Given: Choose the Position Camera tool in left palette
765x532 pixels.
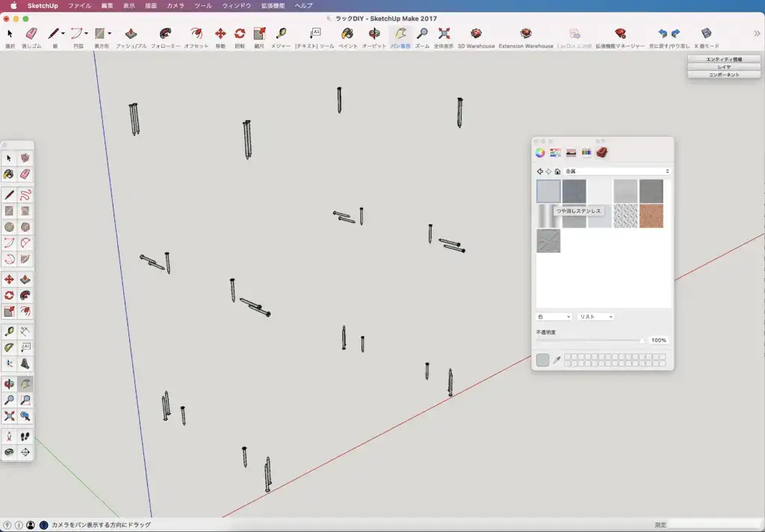Looking at the screenshot, I should 9,436.
